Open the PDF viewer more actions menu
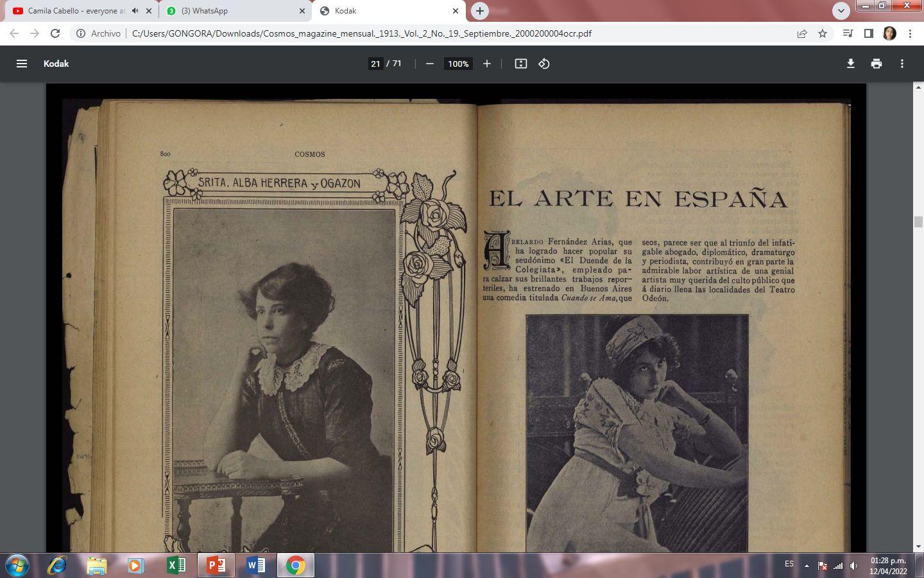This screenshot has width=924, height=578. click(902, 64)
